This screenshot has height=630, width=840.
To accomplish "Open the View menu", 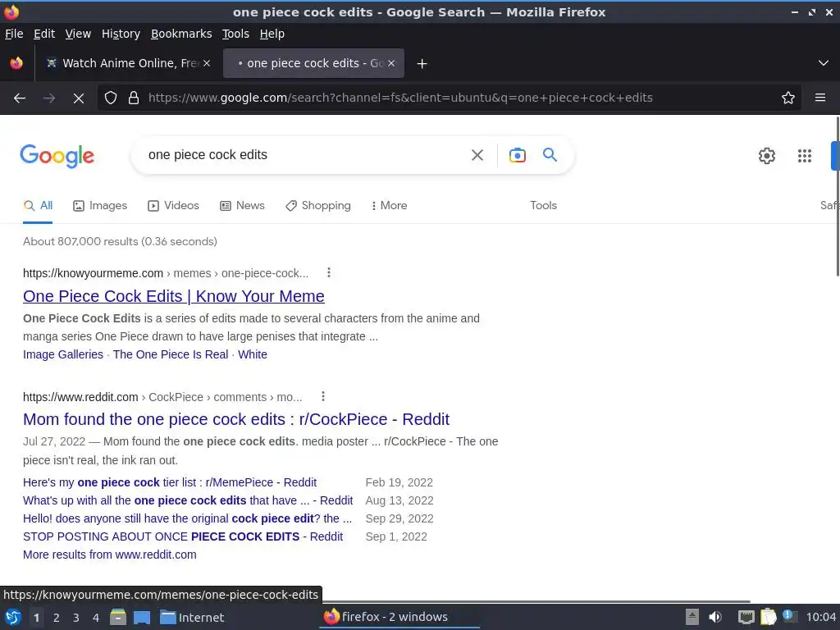I will pyautogui.click(x=78, y=34).
